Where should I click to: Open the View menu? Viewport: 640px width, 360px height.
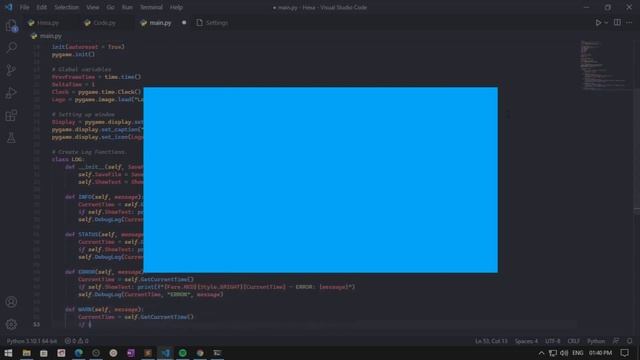pyautogui.click(x=93, y=7)
